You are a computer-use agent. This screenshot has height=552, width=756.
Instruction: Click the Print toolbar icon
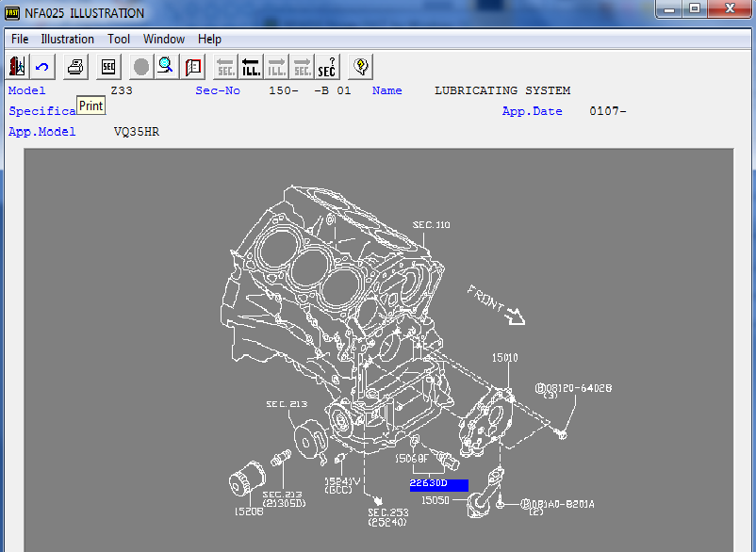click(76, 67)
